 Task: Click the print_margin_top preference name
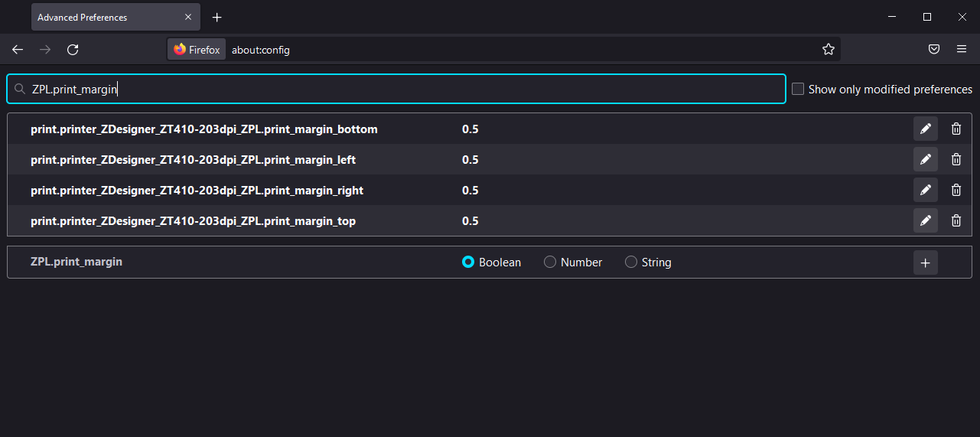193,221
